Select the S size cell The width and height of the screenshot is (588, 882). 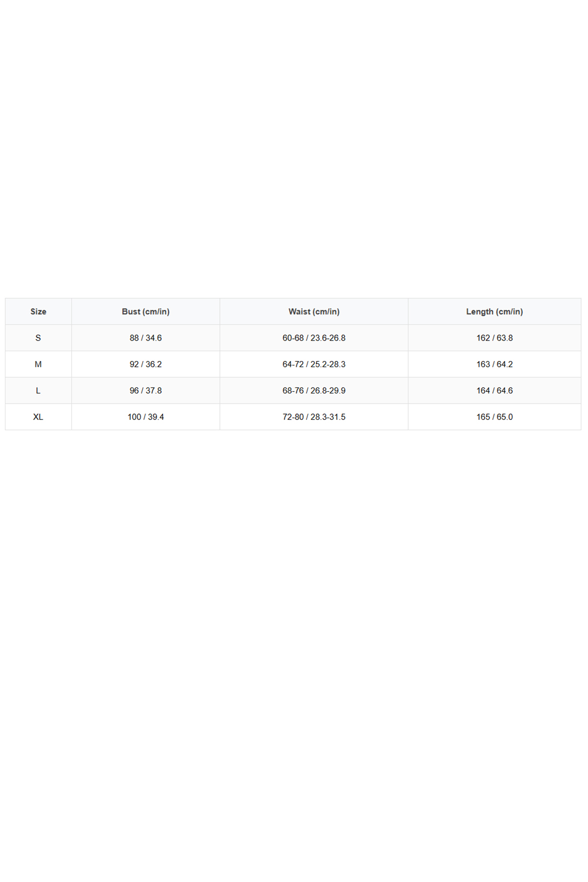pos(38,338)
